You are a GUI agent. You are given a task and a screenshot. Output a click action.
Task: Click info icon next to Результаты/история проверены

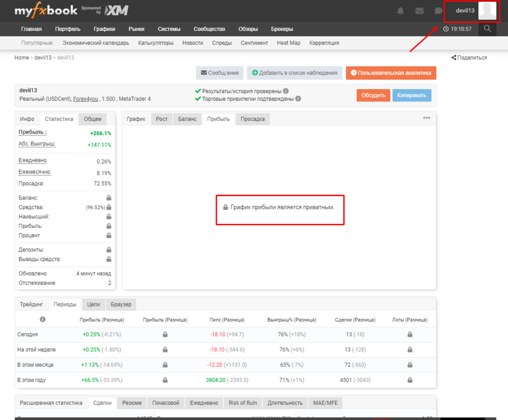click(x=286, y=91)
